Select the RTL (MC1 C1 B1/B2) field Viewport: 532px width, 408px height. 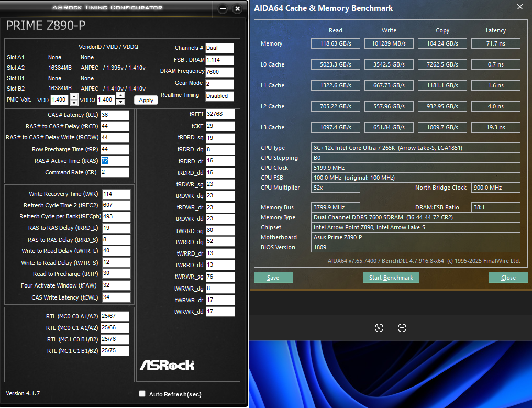click(115, 351)
